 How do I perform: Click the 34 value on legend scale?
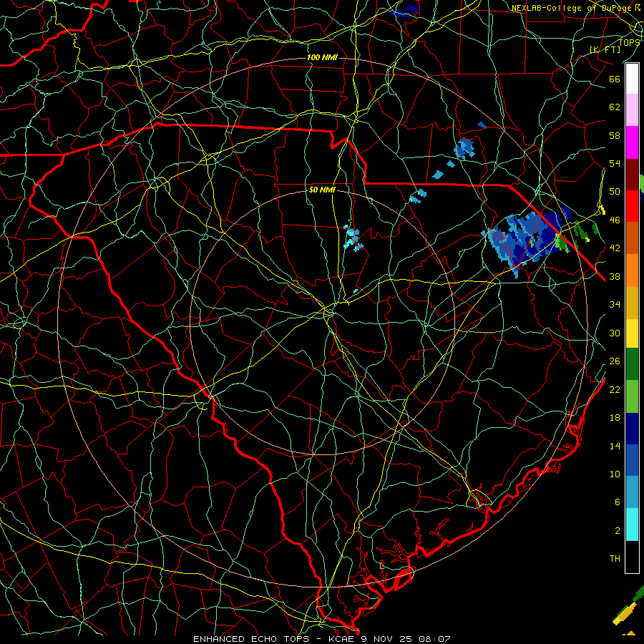615,305
